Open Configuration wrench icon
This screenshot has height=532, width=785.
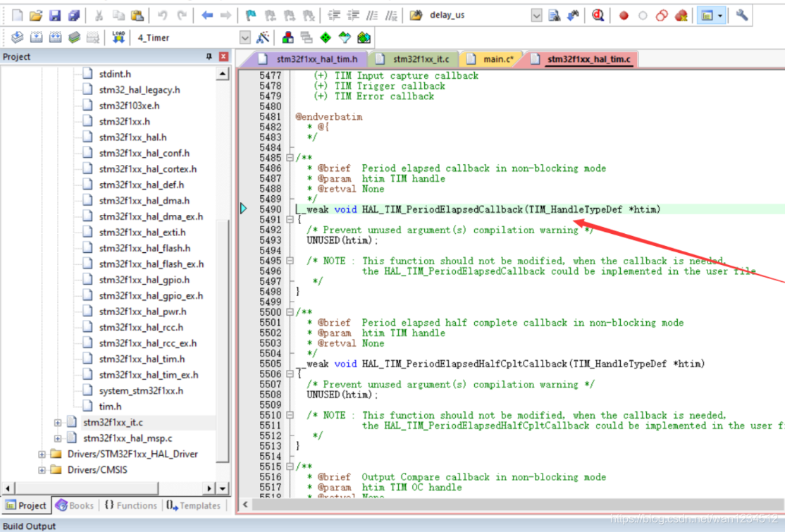pyautogui.click(x=741, y=15)
